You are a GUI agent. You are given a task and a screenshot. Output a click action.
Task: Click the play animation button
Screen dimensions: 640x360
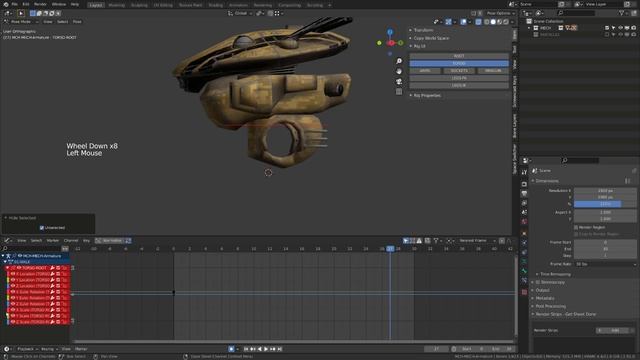[266, 349]
